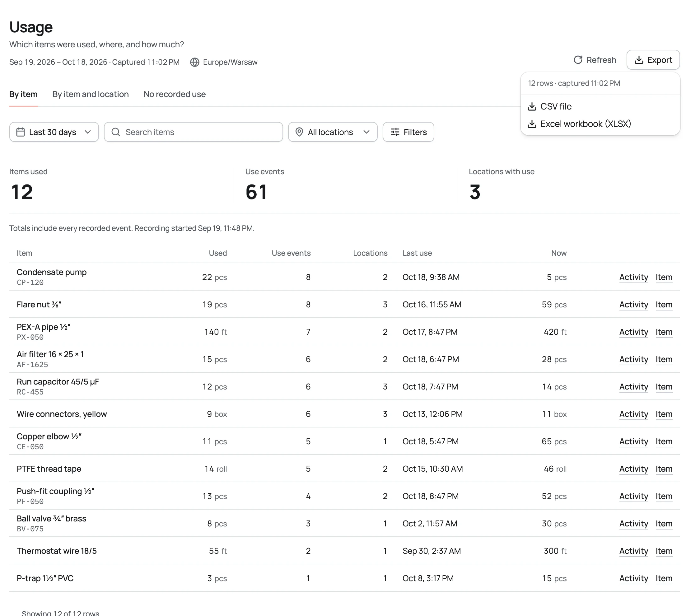The image size is (700, 616).
Task: Open Item link for PTFE thread tape
Action: 664,469
